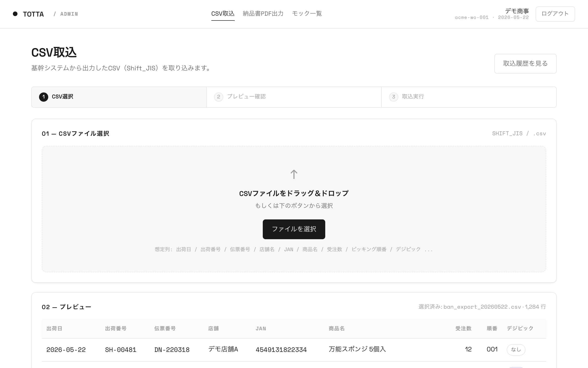Click the 順番 column header

pos(492,329)
